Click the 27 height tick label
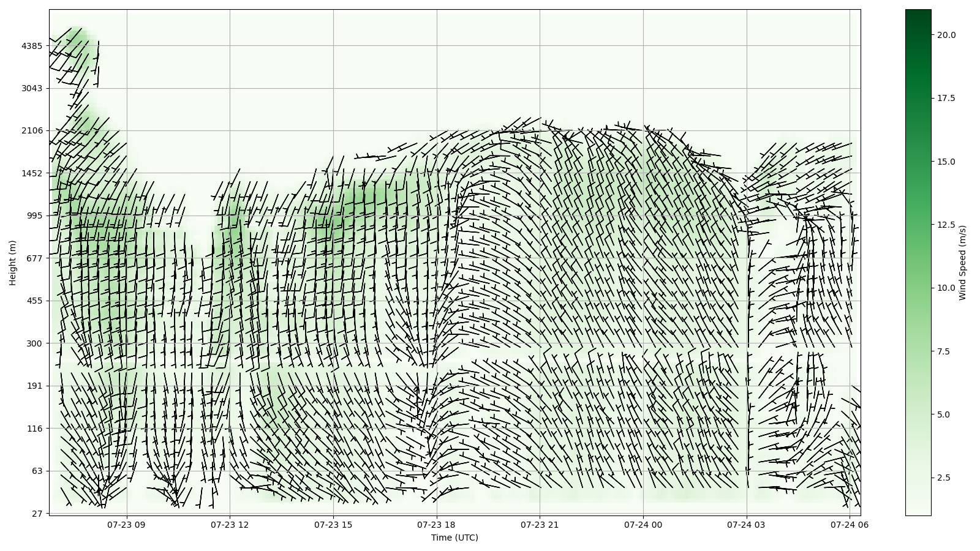Screen dimensions: 980x551 pyautogui.click(x=37, y=514)
